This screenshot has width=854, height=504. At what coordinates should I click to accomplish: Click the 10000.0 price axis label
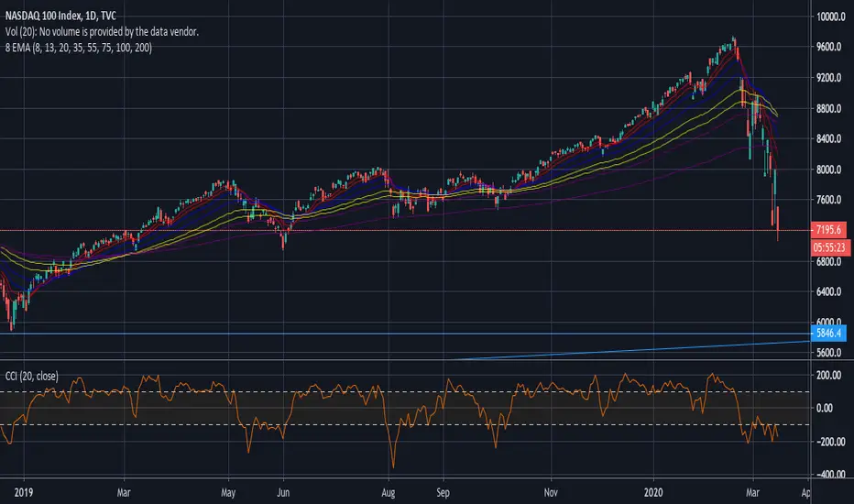(x=830, y=16)
